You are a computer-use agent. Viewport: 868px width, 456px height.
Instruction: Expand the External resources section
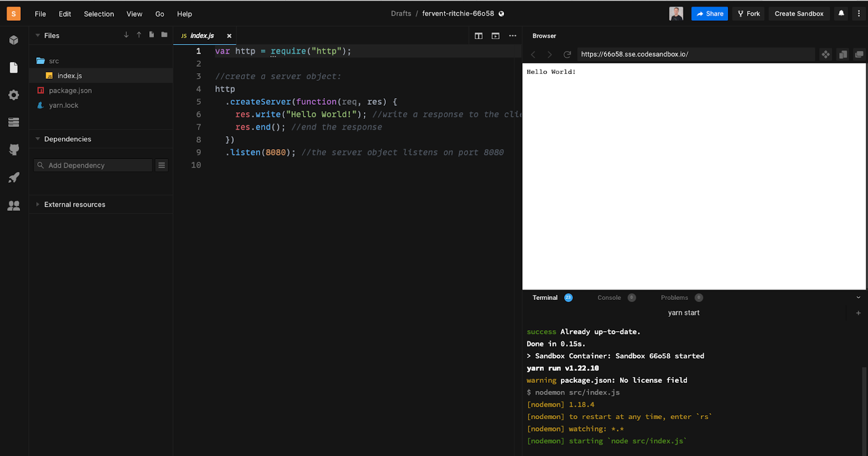(x=38, y=204)
